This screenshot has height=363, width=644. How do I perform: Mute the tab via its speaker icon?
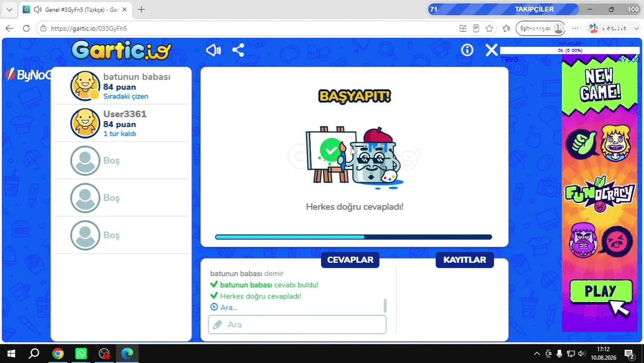[x=38, y=10]
